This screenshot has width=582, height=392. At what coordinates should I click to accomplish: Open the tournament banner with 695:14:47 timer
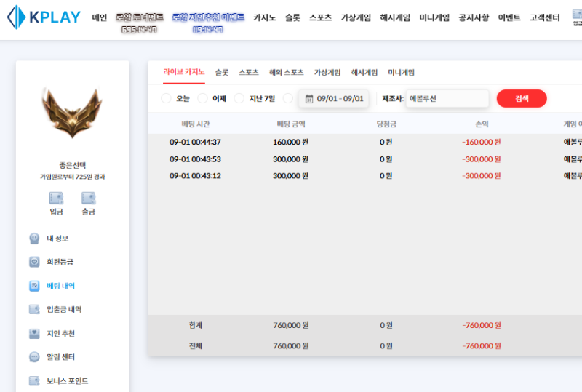click(139, 23)
